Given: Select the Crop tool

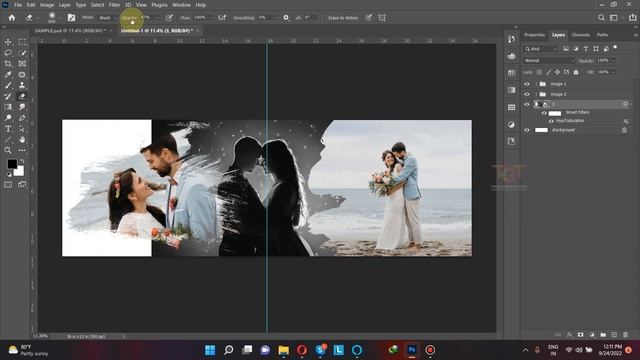Looking at the screenshot, I should coord(8,64).
